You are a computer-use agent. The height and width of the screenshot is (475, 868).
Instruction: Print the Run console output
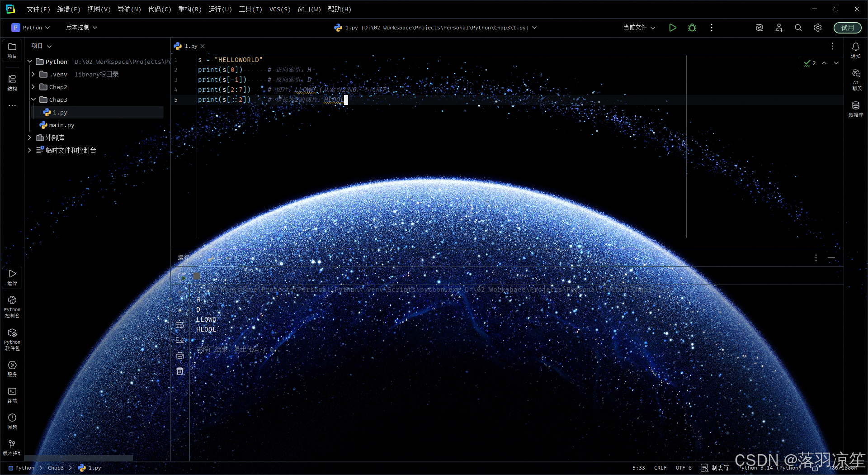click(180, 356)
